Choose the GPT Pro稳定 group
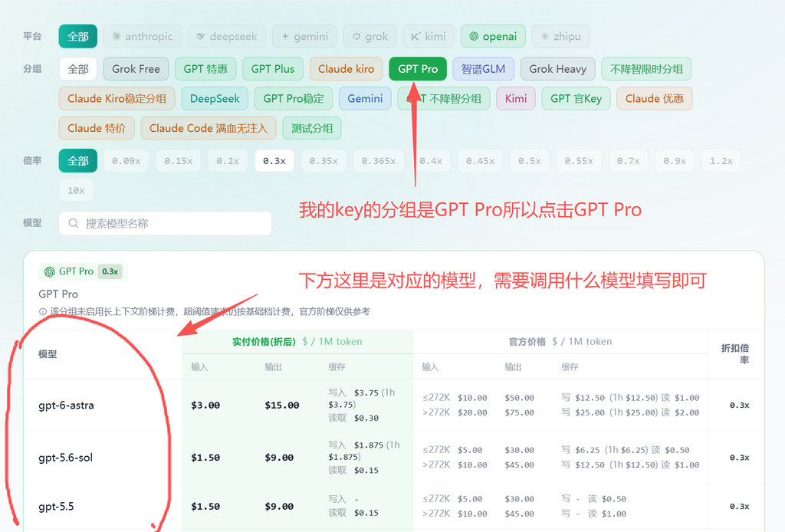The height and width of the screenshot is (532, 785). [x=294, y=99]
